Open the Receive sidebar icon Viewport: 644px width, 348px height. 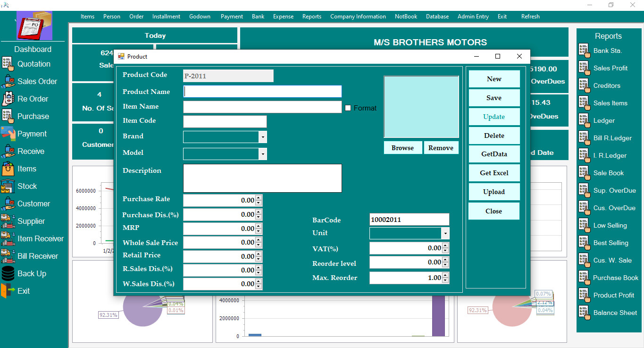[8, 151]
